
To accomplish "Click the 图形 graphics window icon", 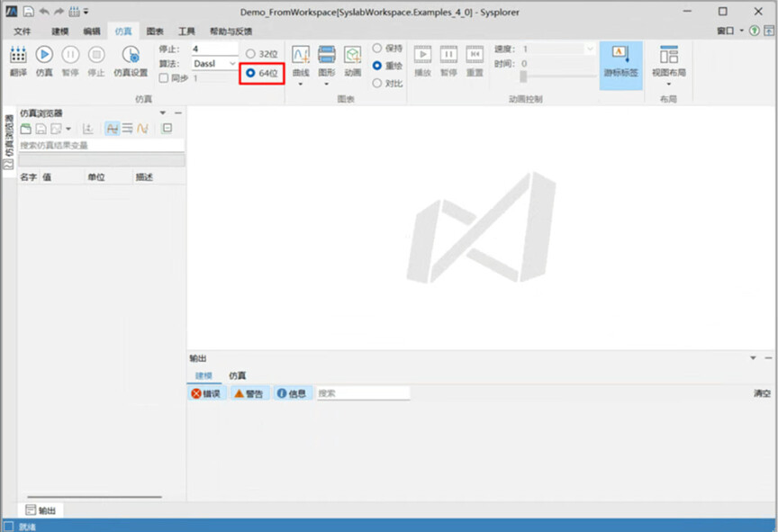I will tap(327, 55).
